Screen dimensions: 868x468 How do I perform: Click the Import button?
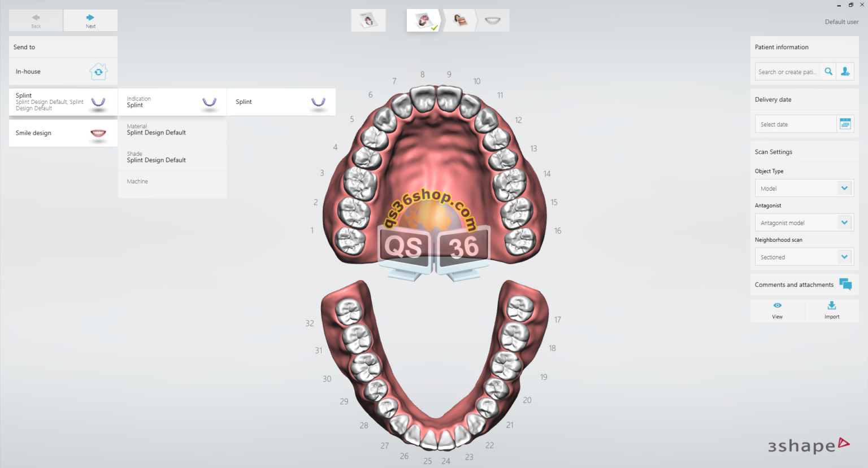coord(831,310)
